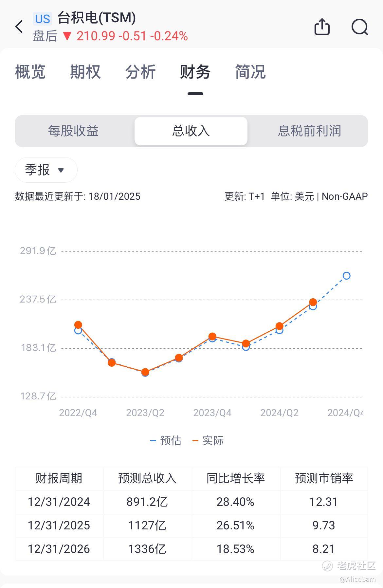This screenshot has height=588, width=383.
Task: Select the 每股收益 segment
Action: (x=73, y=131)
